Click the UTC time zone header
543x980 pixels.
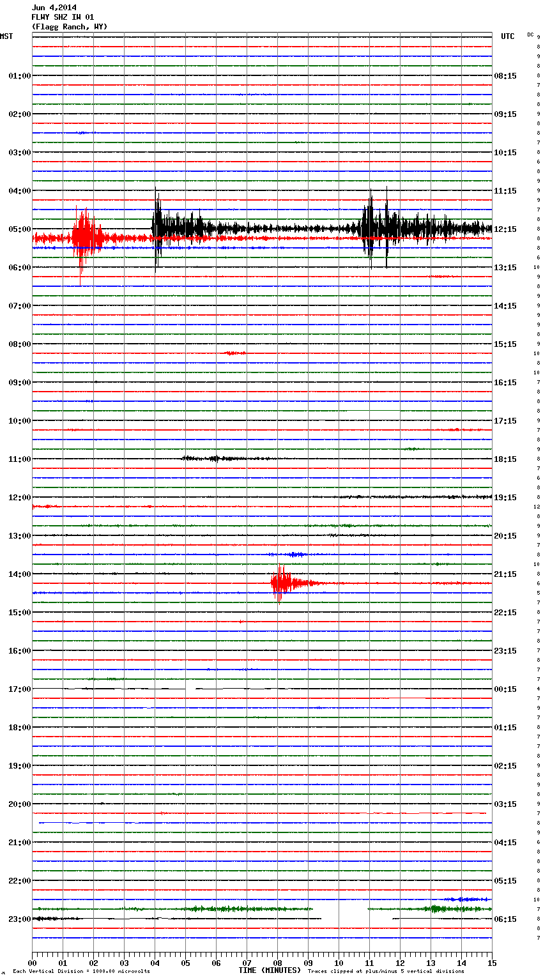pyautogui.click(x=508, y=36)
